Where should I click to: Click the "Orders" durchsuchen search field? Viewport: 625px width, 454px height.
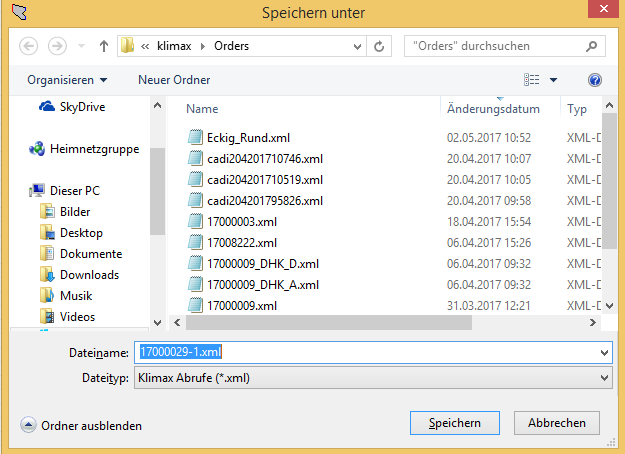click(505, 46)
